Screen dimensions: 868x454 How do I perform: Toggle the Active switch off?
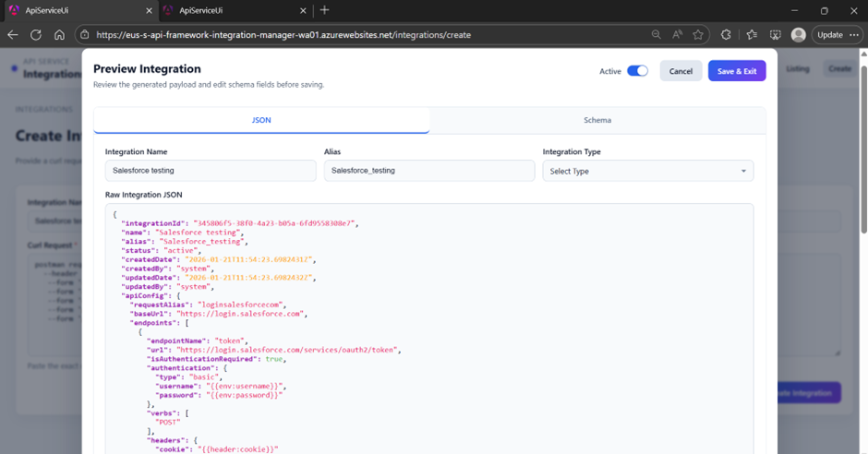coord(637,71)
